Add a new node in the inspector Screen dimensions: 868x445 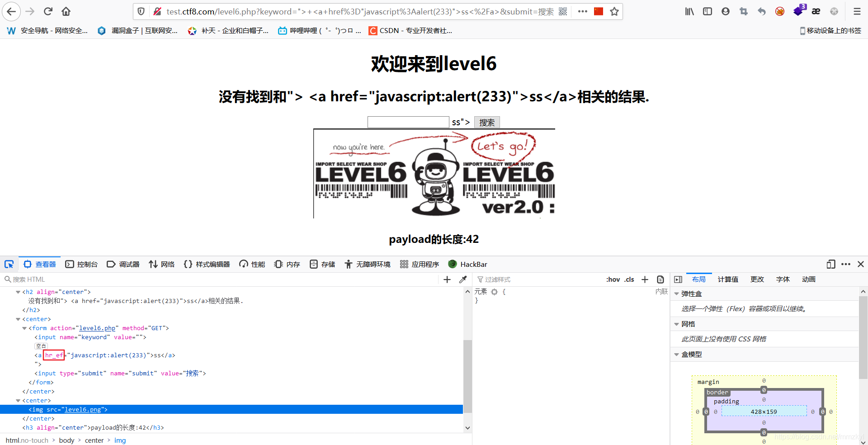(447, 279)
